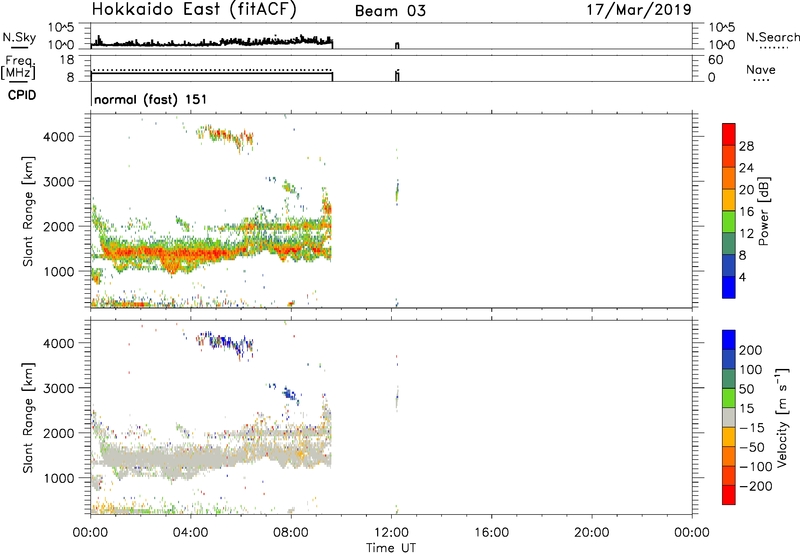Click the gray ±15 segment of velocity colorbar
Viewport: 800px width, 554px height.
(729, 417)
